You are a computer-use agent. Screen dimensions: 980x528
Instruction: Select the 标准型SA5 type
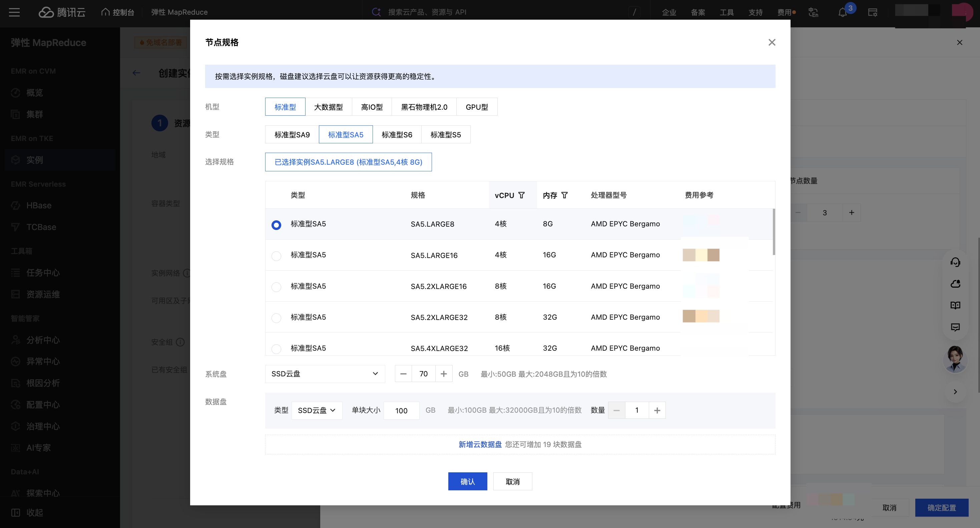coord(346,135)
